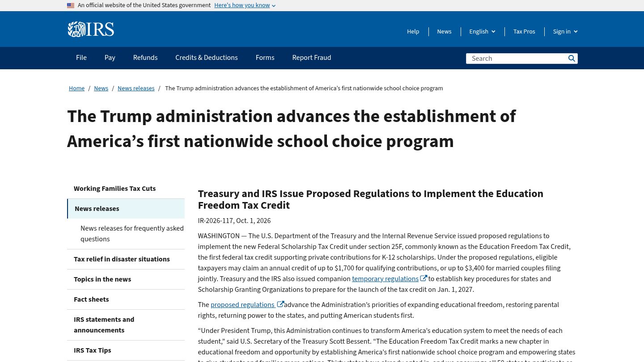Select Report Fraud in navigation bar
Viewport: 644px width, 362px height.
click(x=312, y=58)
